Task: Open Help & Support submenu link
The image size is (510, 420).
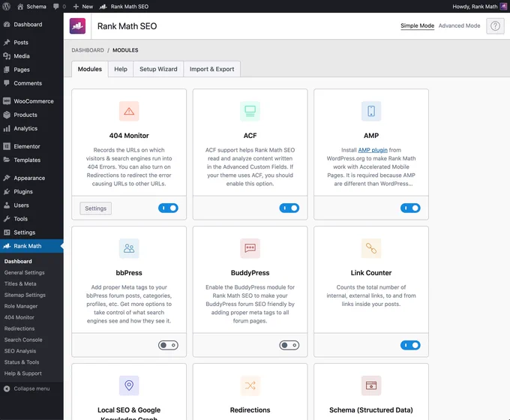Action: click(x=22, y=373)
